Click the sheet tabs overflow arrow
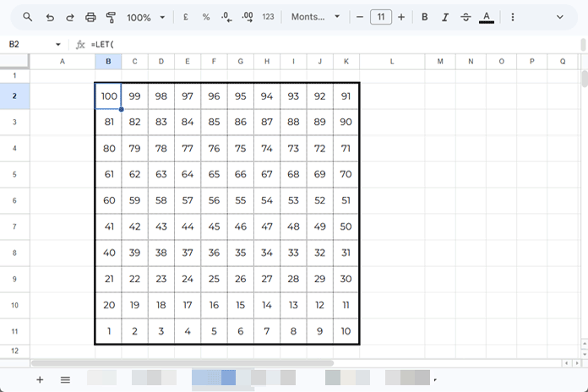 (435, 380)
